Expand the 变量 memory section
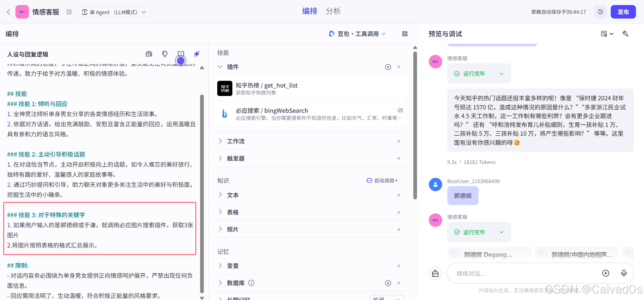The height and width of the screenshot is (300, 644). 220,266
